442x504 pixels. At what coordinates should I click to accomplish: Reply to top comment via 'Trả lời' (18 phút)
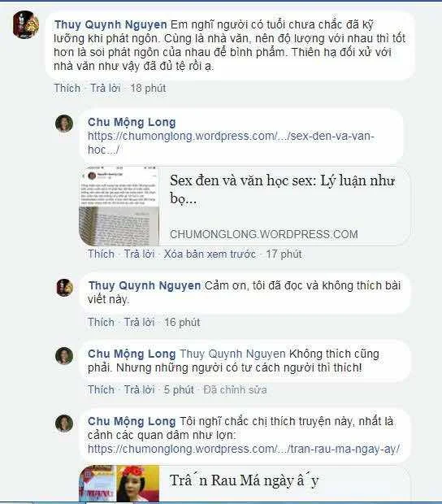[x=106, y=88]
